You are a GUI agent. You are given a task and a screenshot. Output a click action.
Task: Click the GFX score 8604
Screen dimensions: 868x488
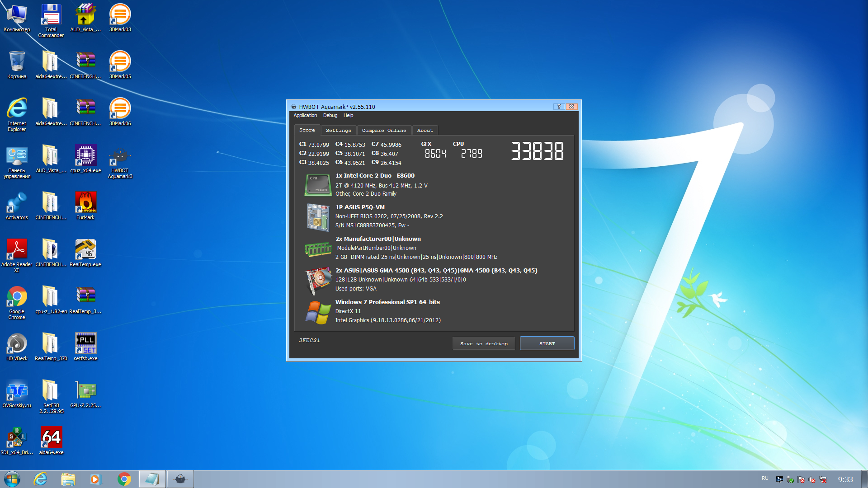pos(435,154)
